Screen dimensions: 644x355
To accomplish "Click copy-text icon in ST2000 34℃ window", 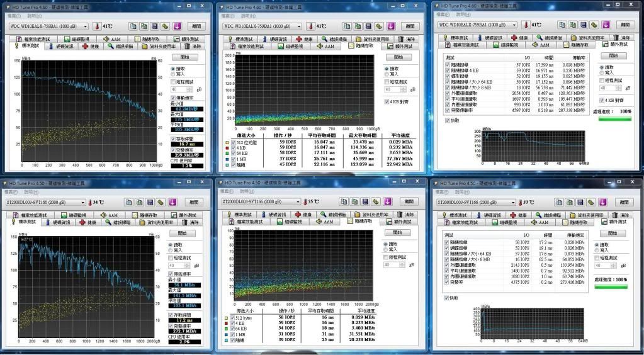I will click(x=129, y=202).
